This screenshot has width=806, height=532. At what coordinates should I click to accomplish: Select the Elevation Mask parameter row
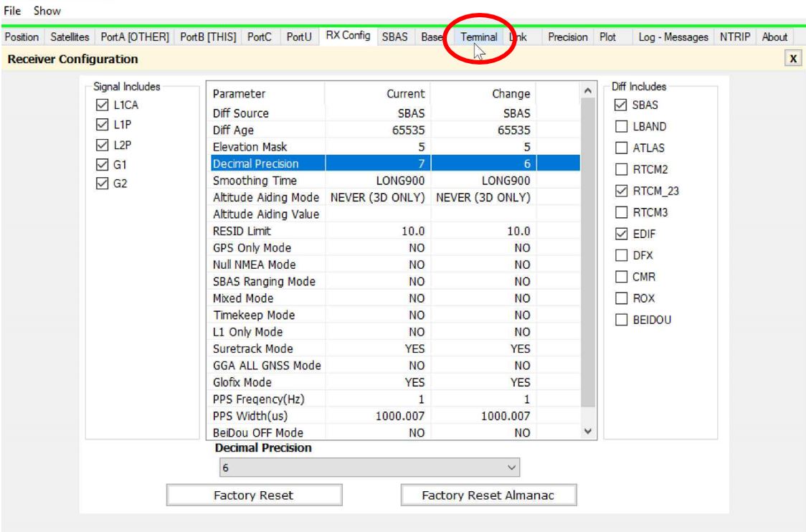tap(395, 147)
